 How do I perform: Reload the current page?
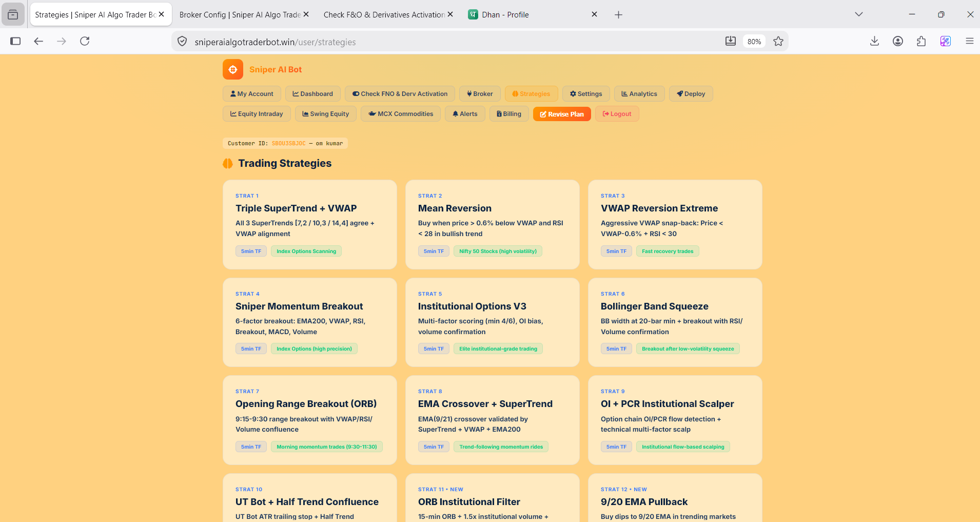[x=85, y=41]
